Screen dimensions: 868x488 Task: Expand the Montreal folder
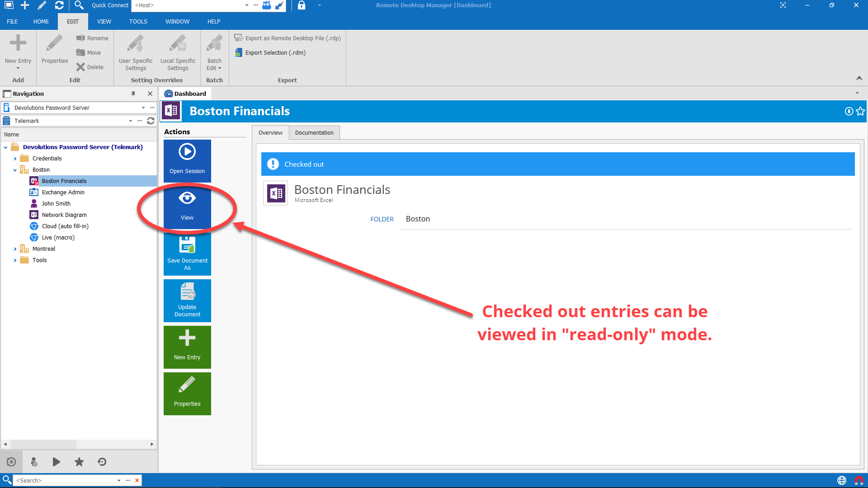15,249
